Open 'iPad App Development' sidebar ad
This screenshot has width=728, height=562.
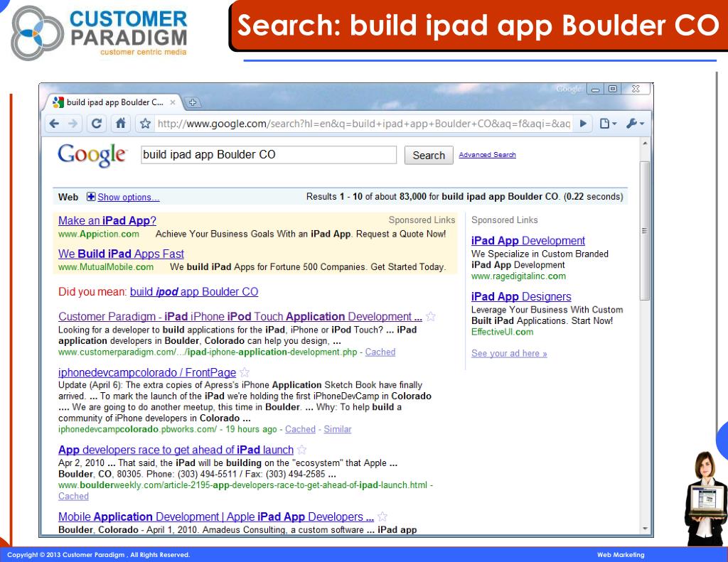[528, 240]
